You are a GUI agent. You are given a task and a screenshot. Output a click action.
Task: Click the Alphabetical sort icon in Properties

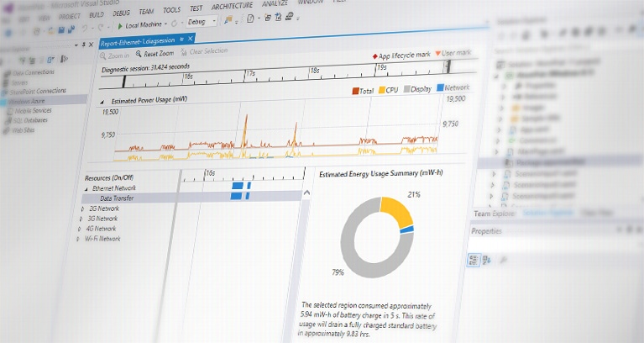[487, 260]
